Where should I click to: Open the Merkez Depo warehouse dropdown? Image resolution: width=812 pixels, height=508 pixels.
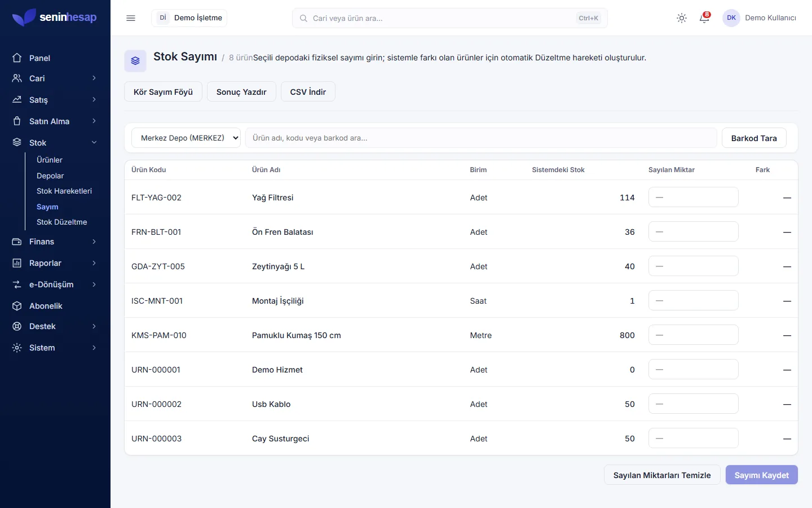[x=186, y=138]
